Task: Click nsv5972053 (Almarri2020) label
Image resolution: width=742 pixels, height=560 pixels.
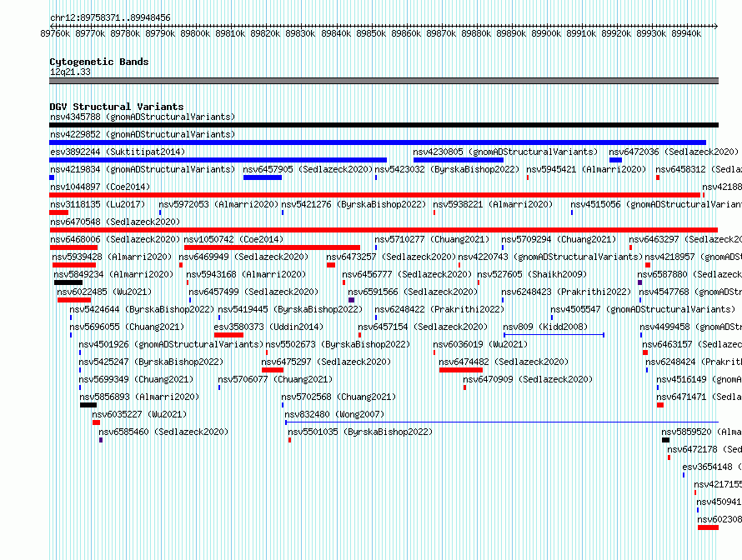Action: 218,204
